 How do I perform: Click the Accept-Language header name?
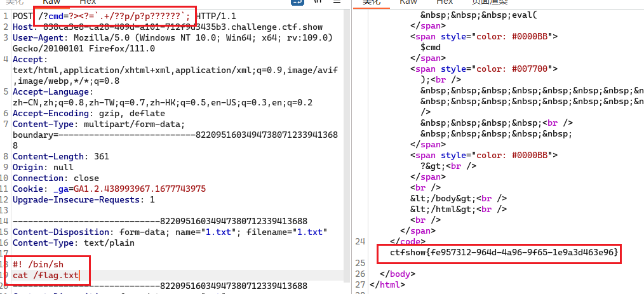(x=51, y=92)
